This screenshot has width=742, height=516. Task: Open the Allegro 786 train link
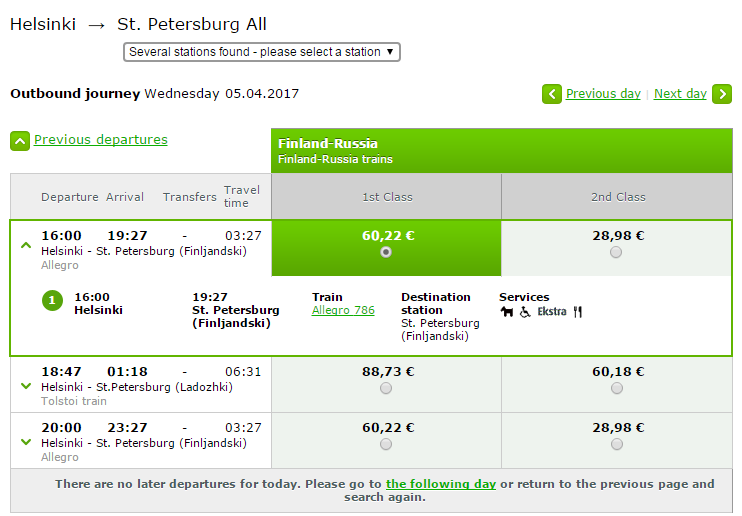pyautogui.click(x=343, y=311)
